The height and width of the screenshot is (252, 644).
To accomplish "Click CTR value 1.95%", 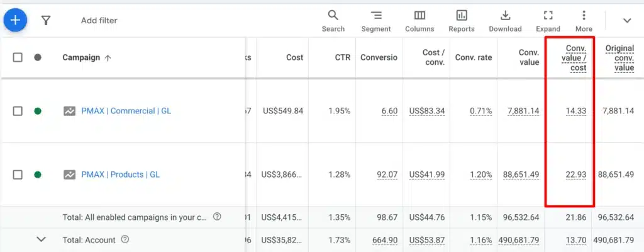I will [x=339, y=111].
